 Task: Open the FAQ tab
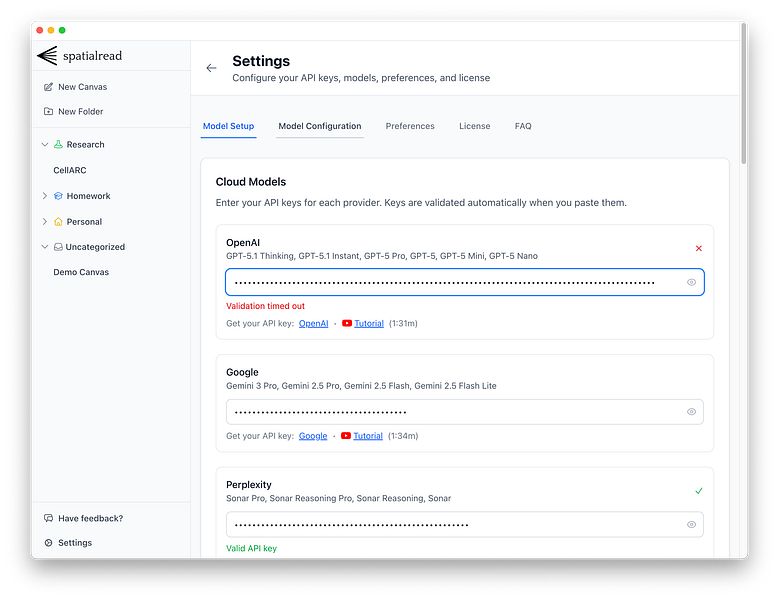(x=523, y=126)
